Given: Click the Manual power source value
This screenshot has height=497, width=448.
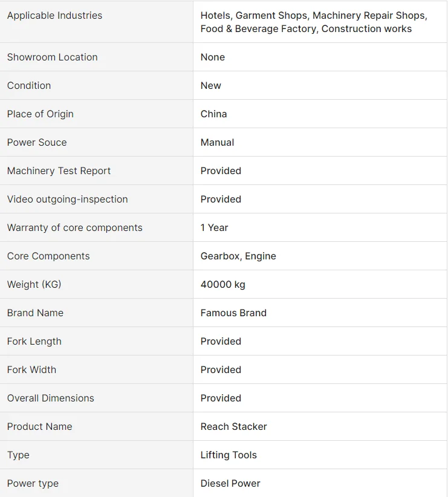Looking at the screenshot, I should tap(217, 143).
